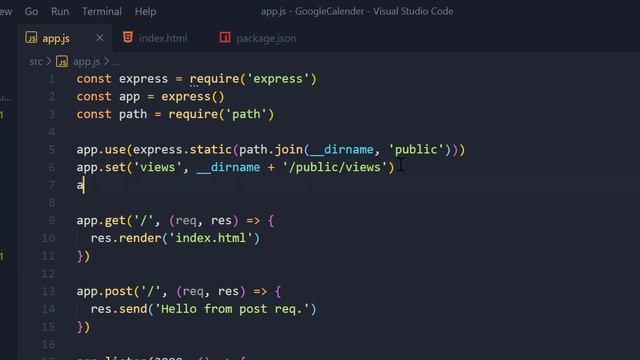Open the Help menu
Viewport: 640px width, 360px height.
click(145, 11)
